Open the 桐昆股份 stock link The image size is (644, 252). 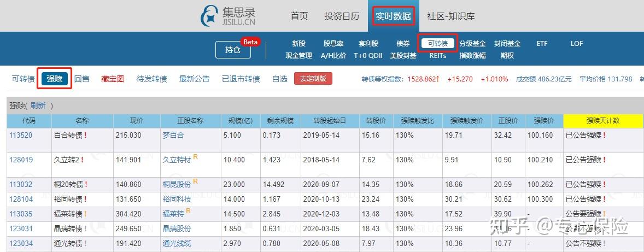pyautogui.click(x=177, y=184)
